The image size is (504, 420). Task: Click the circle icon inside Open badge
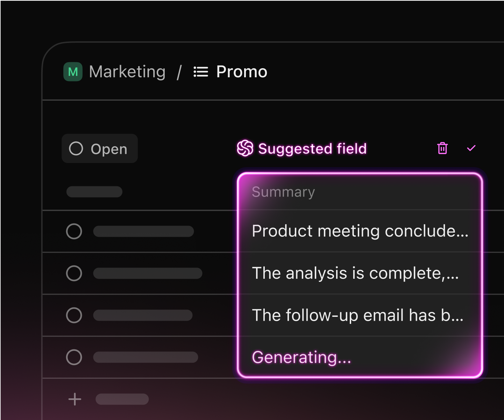coord(76,148)
